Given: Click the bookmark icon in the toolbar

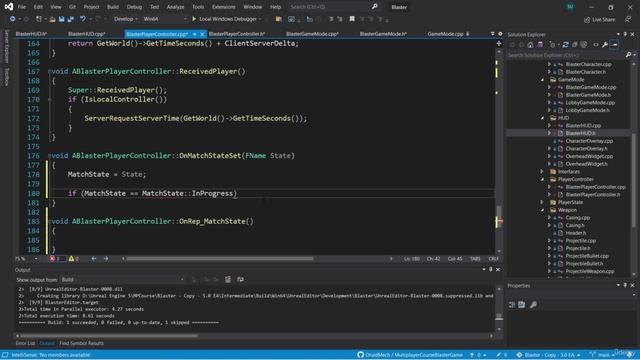Looking at the screenshot, I should (352, 19).
